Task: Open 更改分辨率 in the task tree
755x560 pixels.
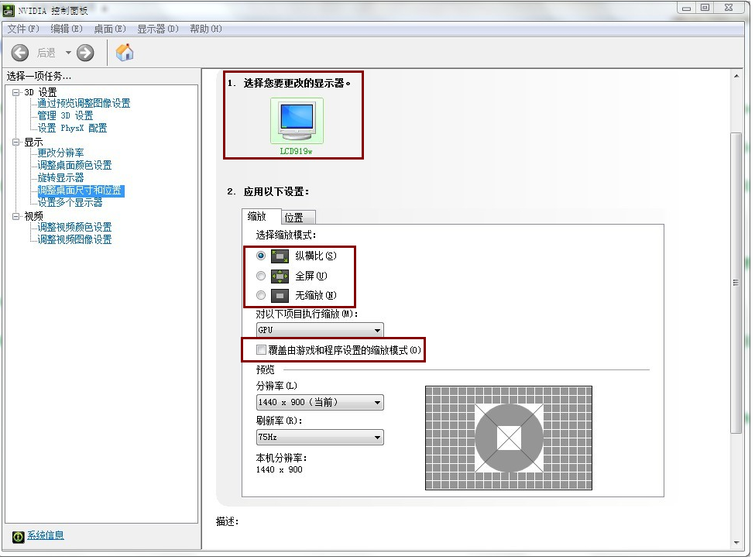Action: click(x=60, y=153)
